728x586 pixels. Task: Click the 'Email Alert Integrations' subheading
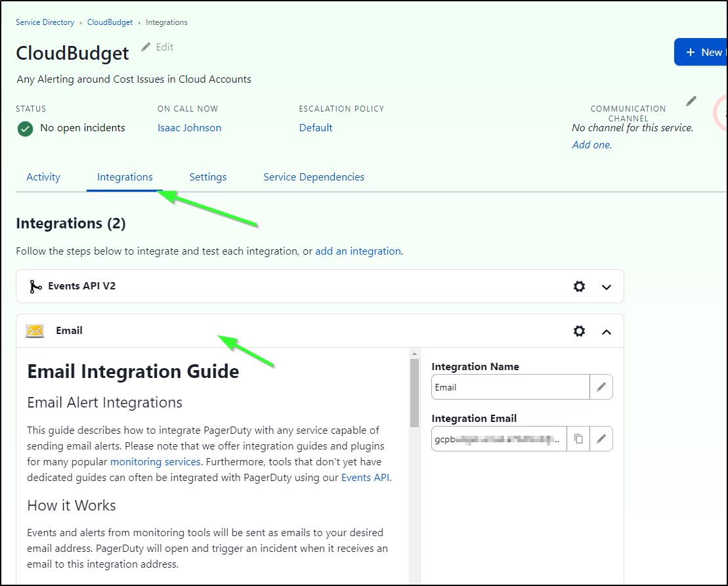point(105,402)
